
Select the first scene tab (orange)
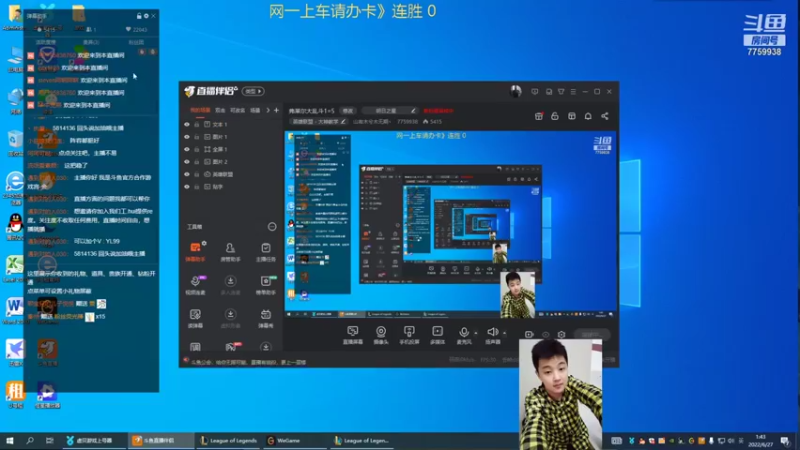200,110
